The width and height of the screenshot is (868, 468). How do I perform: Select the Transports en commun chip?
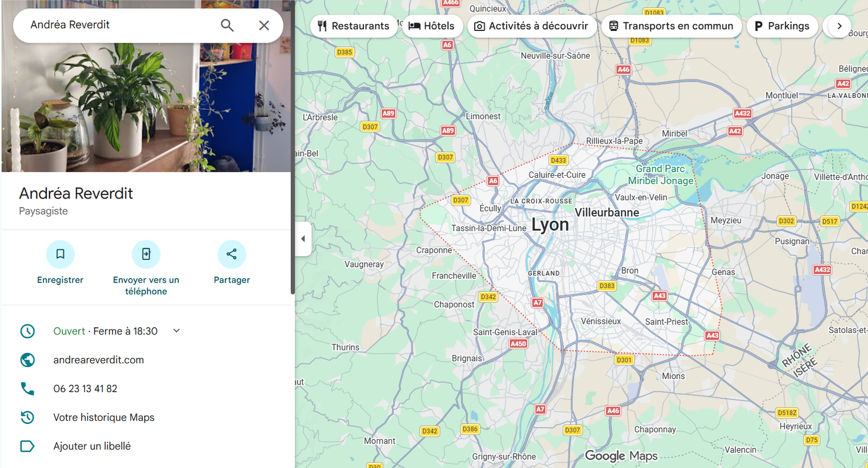pos(671,26)
